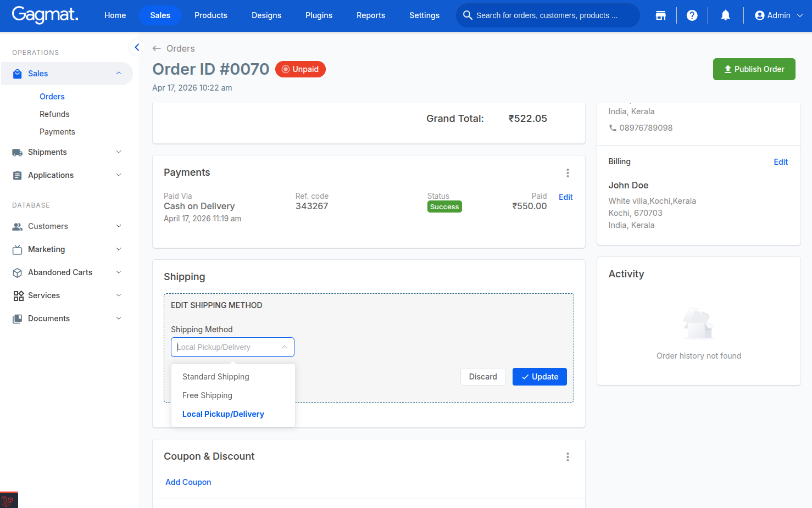The image size is (812, 508).
Task: Open the Shipping Method combo box
Action: coord(232,347)
